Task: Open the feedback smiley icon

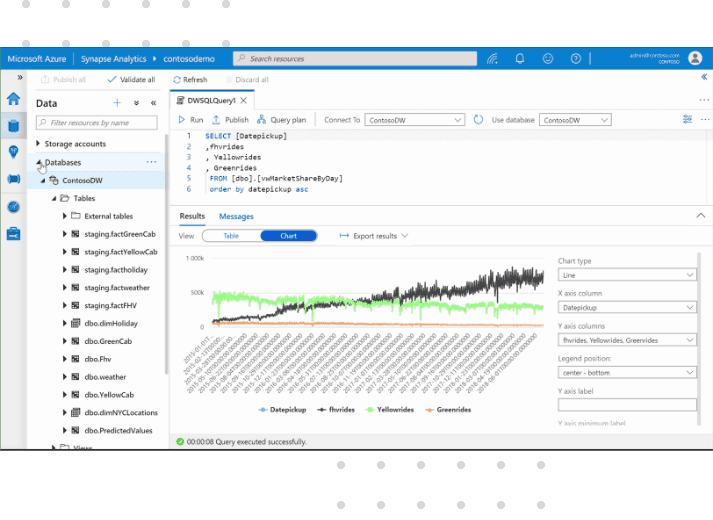Action: coord(548,59)
